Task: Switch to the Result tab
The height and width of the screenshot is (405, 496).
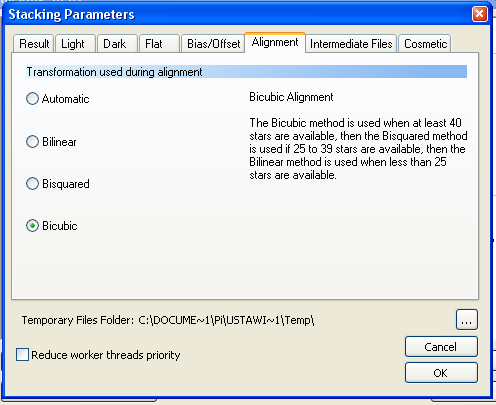Action: pos(33,44)
